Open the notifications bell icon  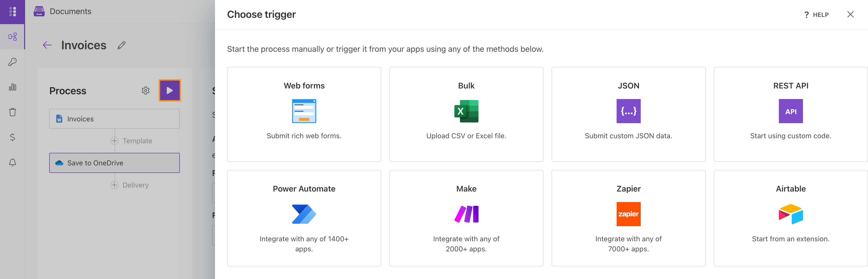[x=13, y=162]
